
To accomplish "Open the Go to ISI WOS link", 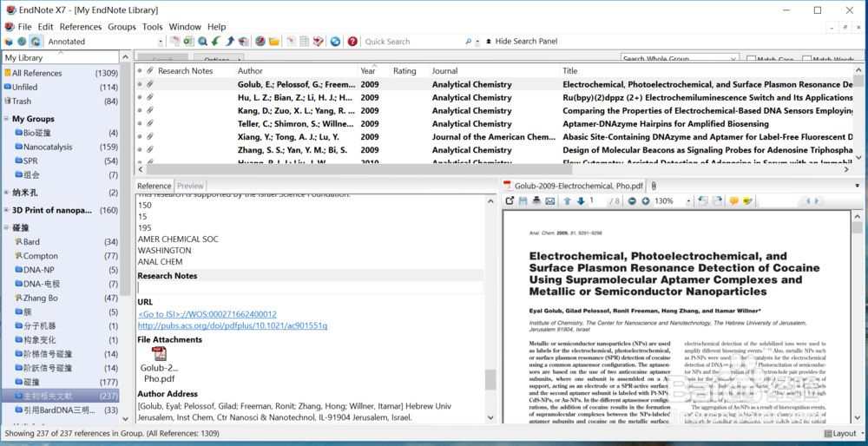I will coord(207,314).
